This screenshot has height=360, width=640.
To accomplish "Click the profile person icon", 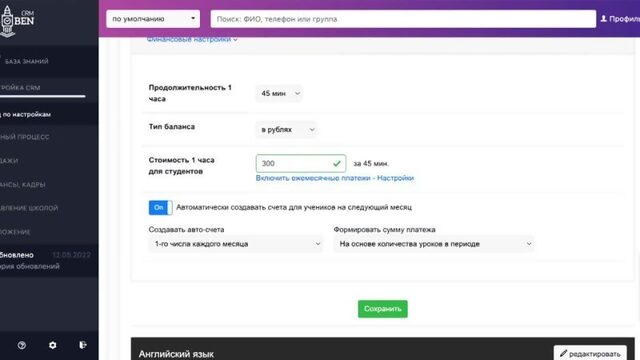I will pos(604,19).
